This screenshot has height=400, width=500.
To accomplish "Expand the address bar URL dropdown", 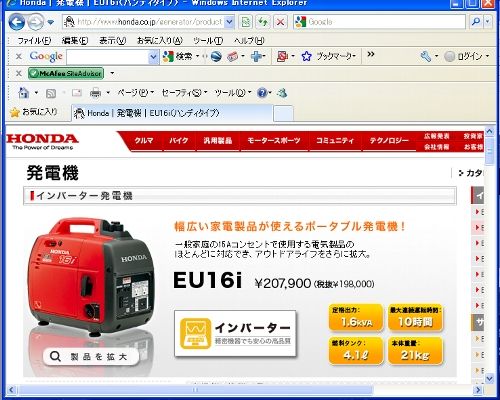I will 229,22.
